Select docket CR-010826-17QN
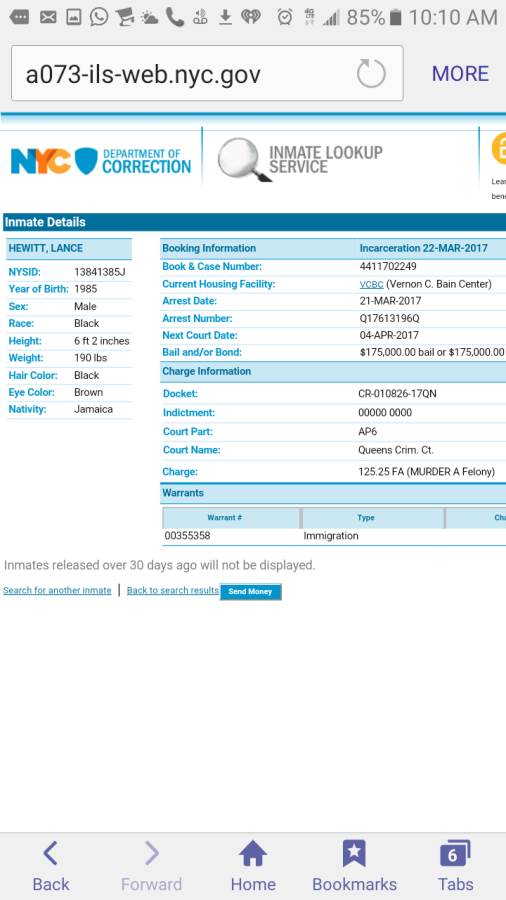506x900 pixels. click(x=399, y=394)
